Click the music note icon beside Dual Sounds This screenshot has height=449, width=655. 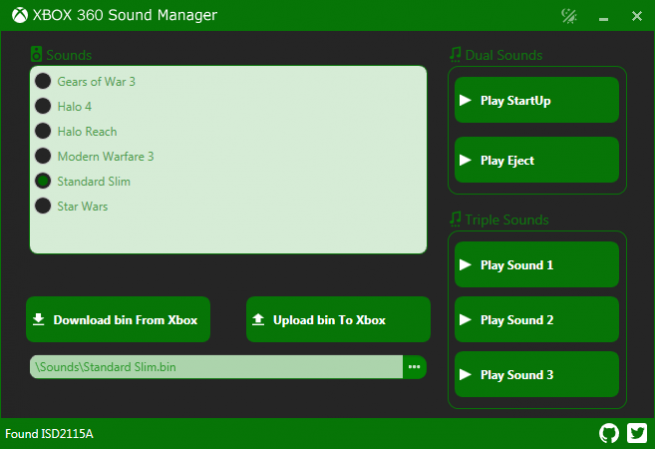pyautogui.click(x=455, y=54)
